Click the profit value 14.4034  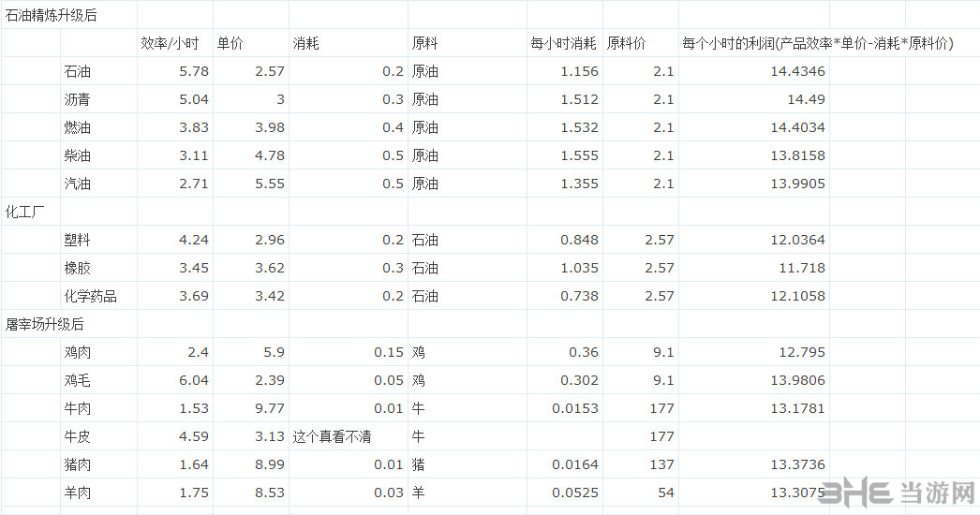(x=797, y=127)
